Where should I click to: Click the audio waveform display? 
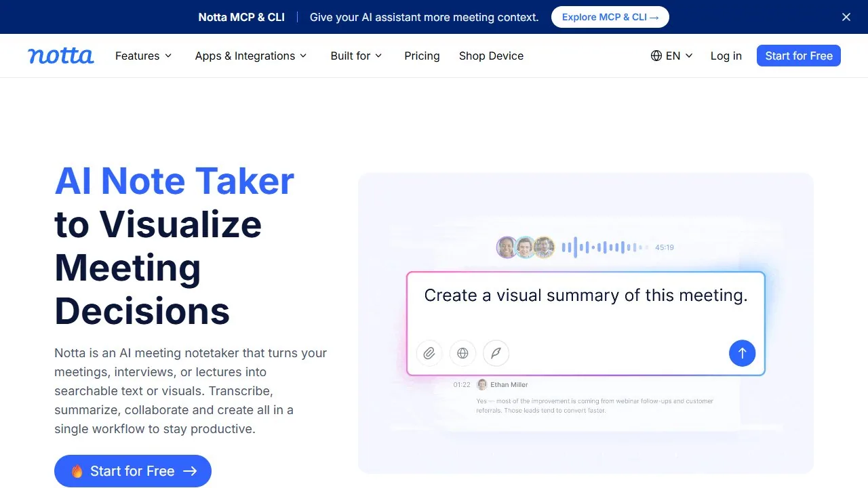(605, 247)
